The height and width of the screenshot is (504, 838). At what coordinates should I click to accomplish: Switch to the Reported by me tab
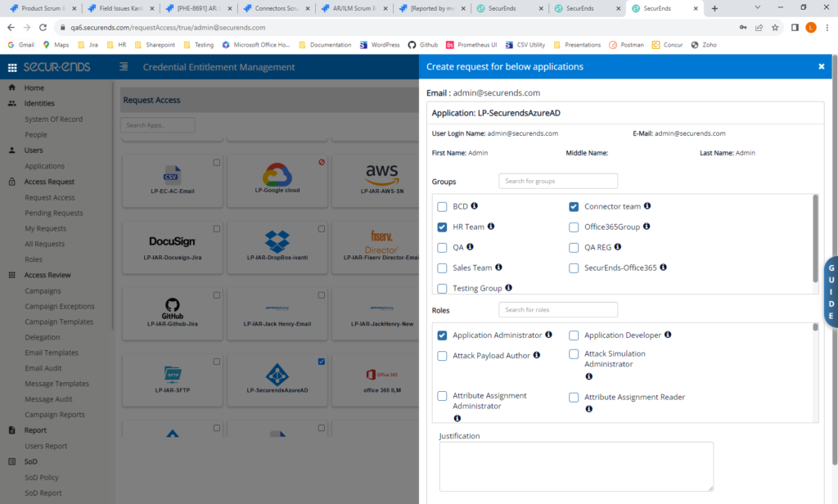431,8
